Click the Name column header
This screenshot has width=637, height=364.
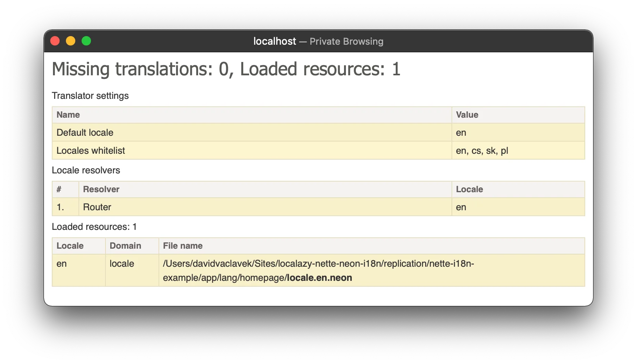(x=68, y=115)
